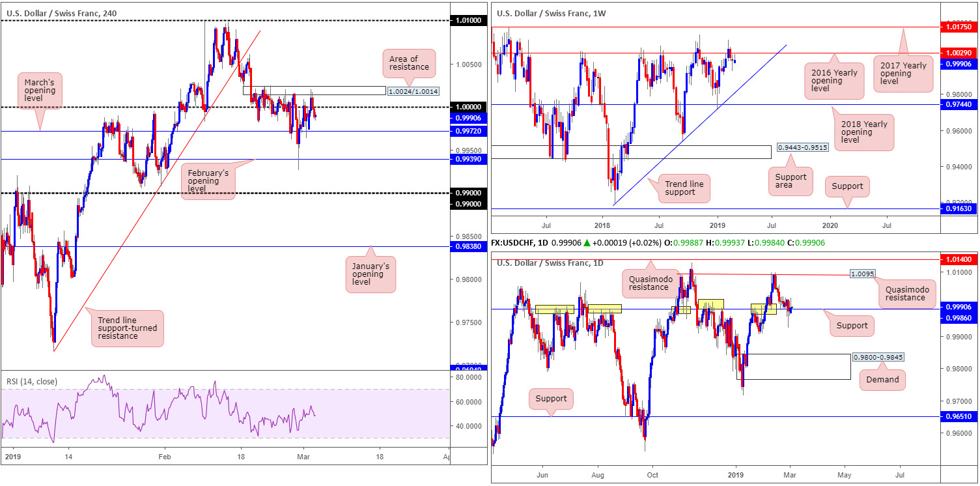
Task: Click the 1.0095 level label on daily chart
Action: [863, 274]
